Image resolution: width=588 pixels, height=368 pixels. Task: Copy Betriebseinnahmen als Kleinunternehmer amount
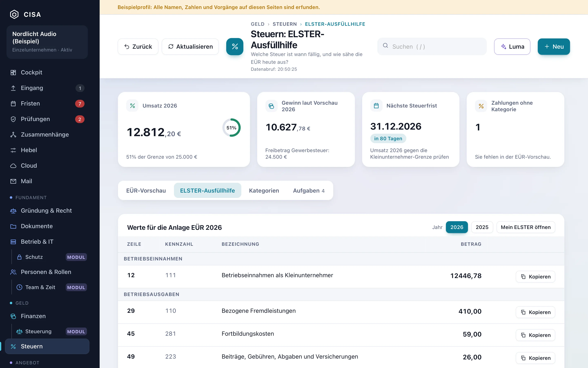pyautogui.click(x=536, y=276)
